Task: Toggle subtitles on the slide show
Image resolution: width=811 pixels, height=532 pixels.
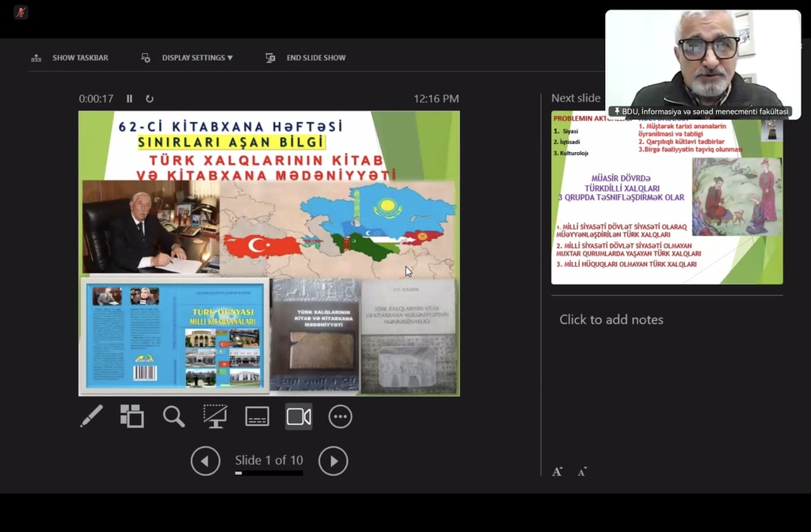Action: pos(257,416)
